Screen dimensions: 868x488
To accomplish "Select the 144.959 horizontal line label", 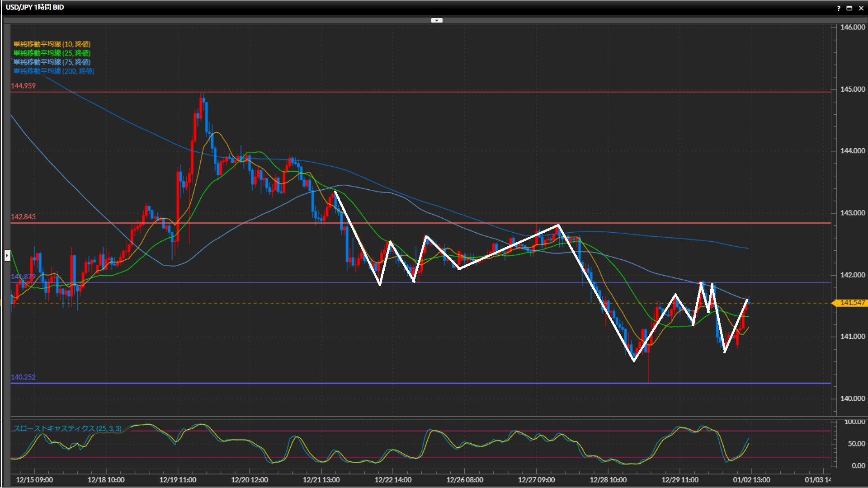I will point(23,86).
